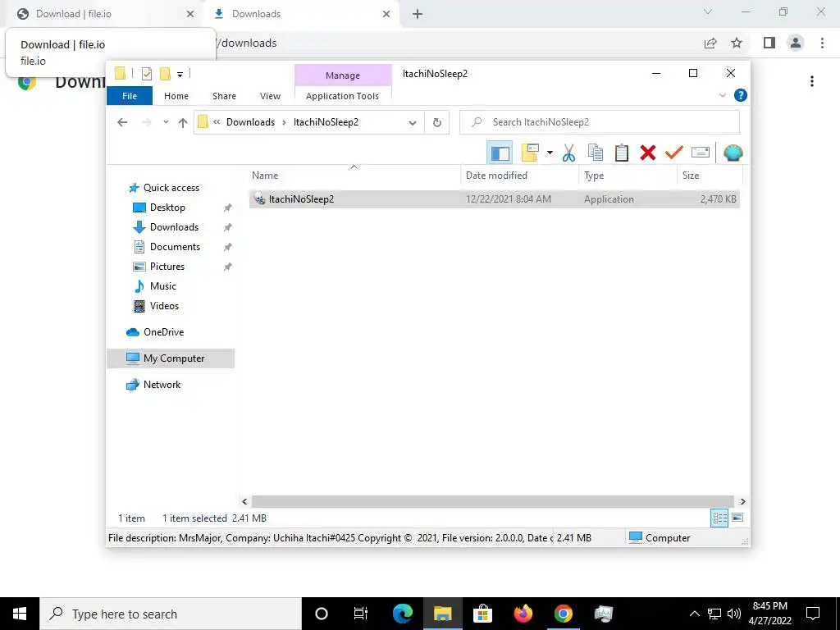Open Downloads in the navigation pane
The width and height of the screenshot is (840, 630).
point(174,227)
